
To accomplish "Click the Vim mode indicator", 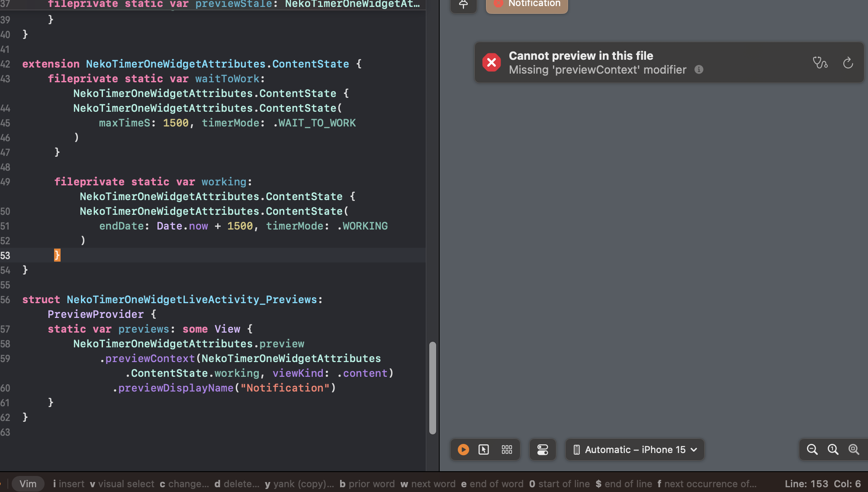I will click(x=28, y=484).
